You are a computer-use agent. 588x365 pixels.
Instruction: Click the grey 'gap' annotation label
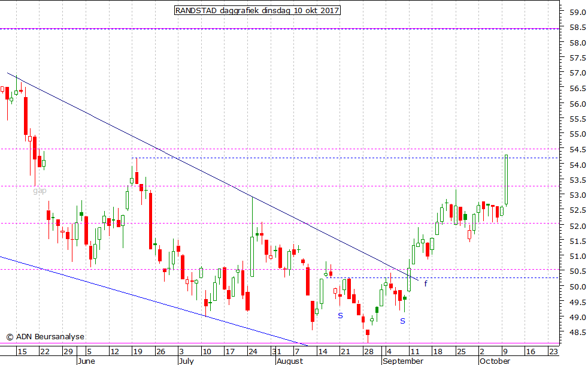[40, 191]
